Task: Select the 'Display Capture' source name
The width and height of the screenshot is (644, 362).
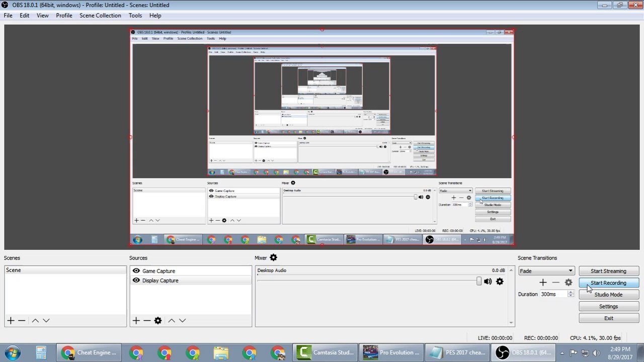Action: 160,281
